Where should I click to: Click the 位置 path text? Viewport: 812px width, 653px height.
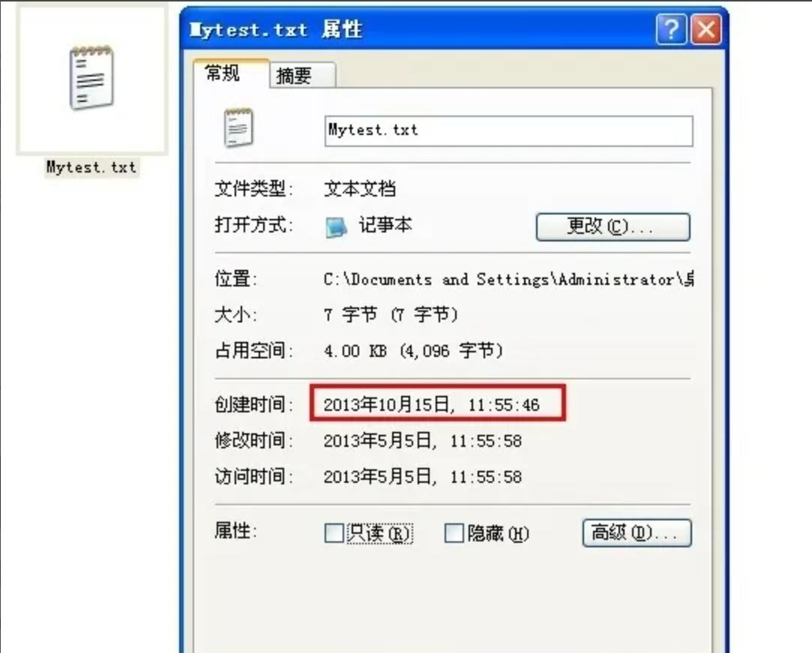tap(508, 280)
